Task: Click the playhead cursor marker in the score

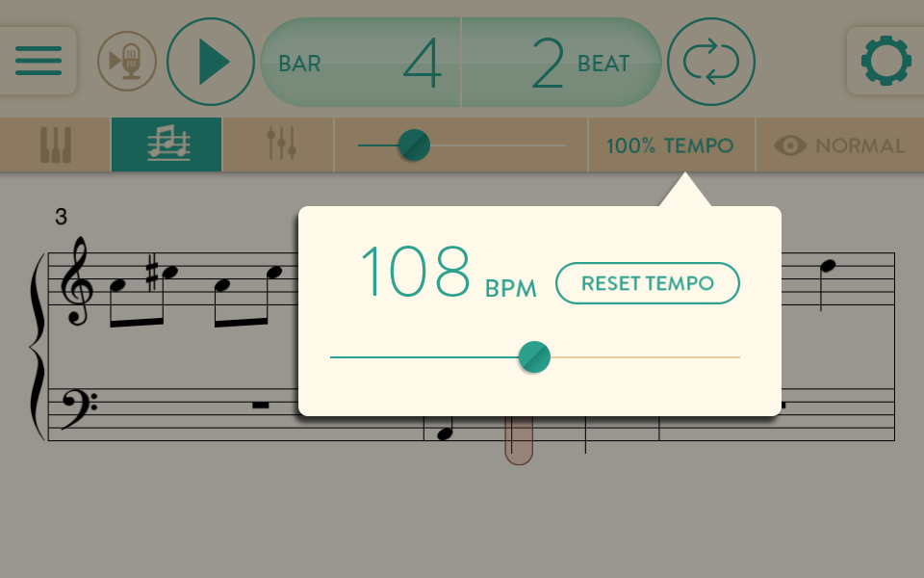Action: coord(519,439)
